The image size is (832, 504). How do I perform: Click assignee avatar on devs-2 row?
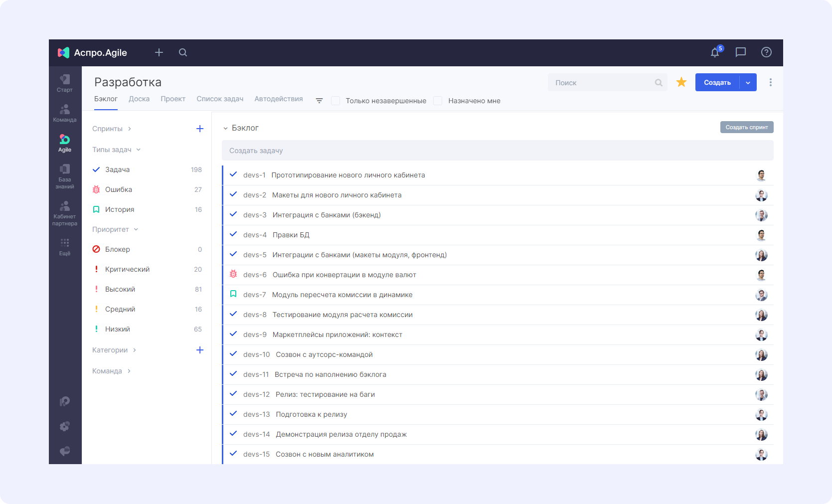click(x=761, y=195)
